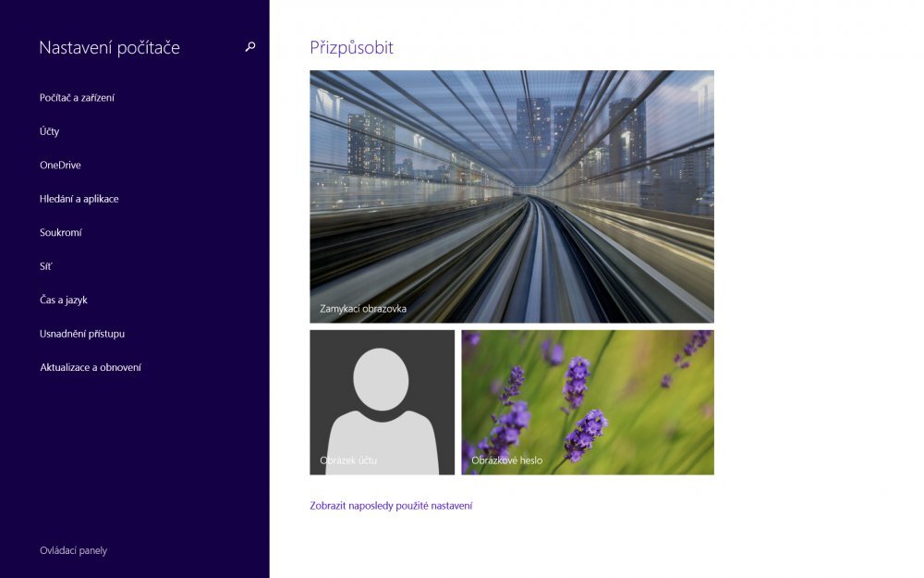Click Zobrazit naposledy použité nastavení link
Image resolution: width=924 pixels, height=578 pixels.
(x=391, y=506)
